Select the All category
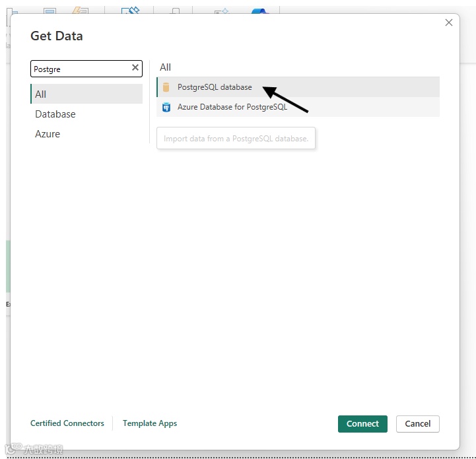 pos(86,94)
